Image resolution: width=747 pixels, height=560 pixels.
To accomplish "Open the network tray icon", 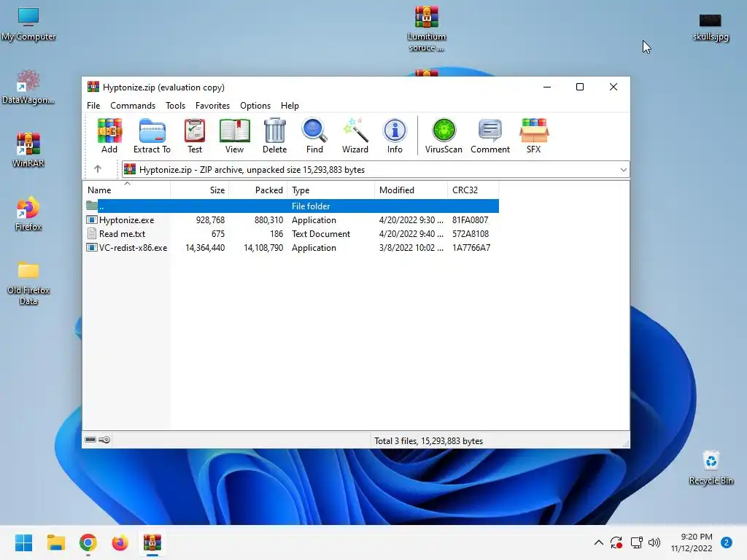I will 636,542.
